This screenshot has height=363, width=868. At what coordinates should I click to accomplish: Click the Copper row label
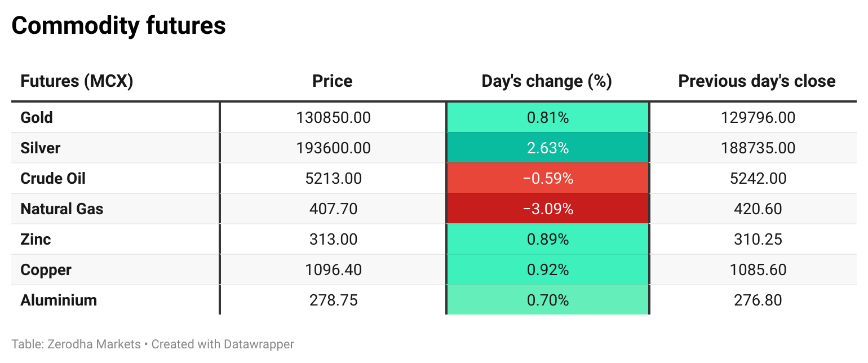pos(46,270)
